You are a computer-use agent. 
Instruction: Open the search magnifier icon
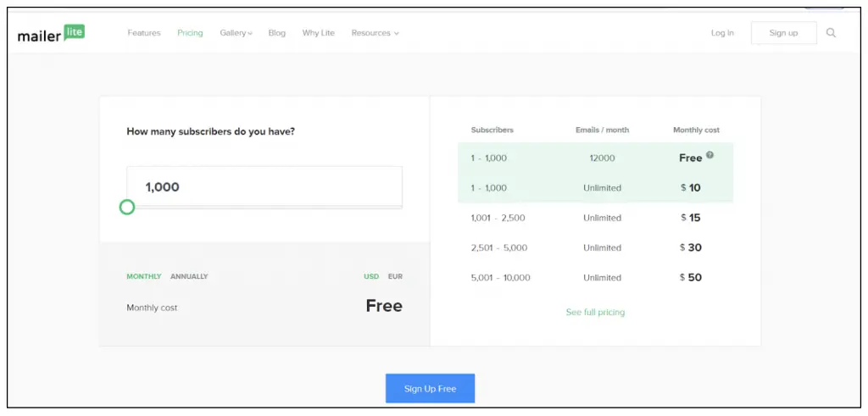[831, 33]
